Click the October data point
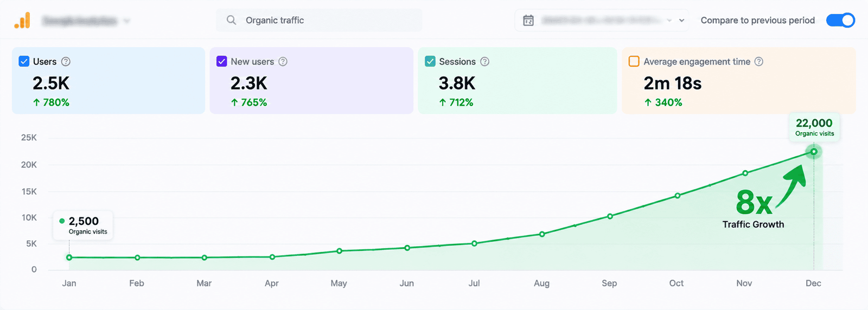The width and height of the screenshot is (868, 310). pyautogui.click(x=678, y=196)
